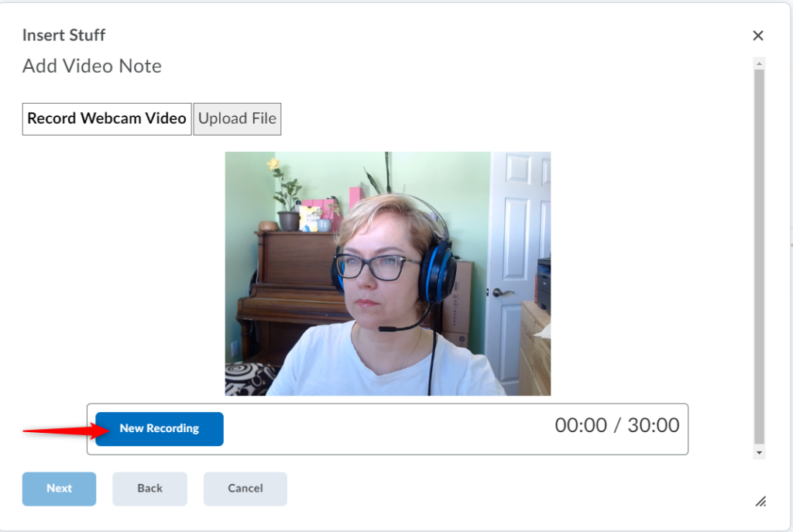Click blank space right of Cancel button
Image resolution: width=793 pixels, height=532 pixels.
503,489
